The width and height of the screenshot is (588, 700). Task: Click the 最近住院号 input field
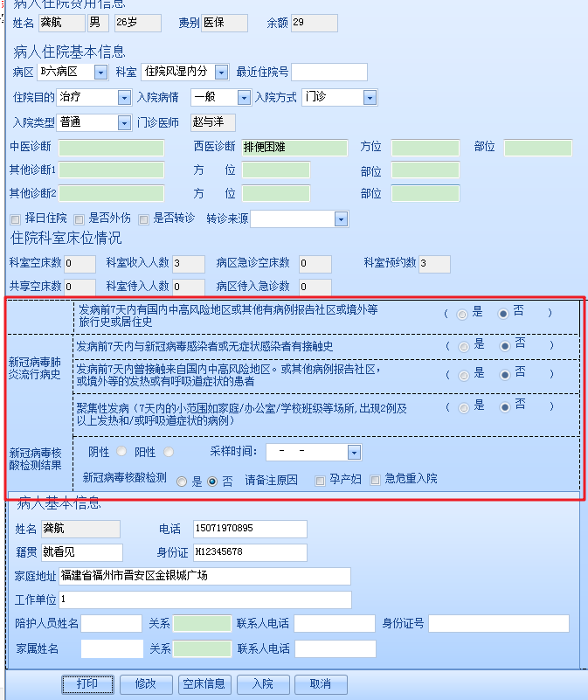point(329,72)
